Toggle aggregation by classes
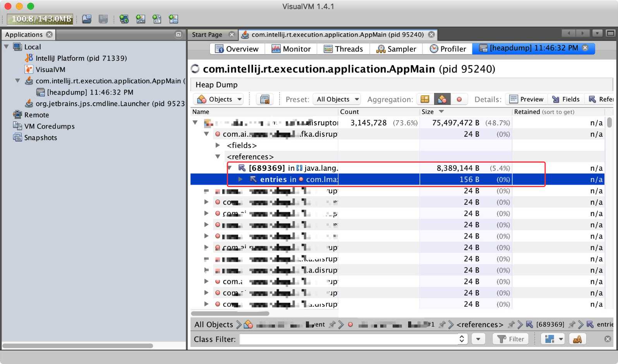The width and height of the screenshot is (618, 364). (442, 100)
